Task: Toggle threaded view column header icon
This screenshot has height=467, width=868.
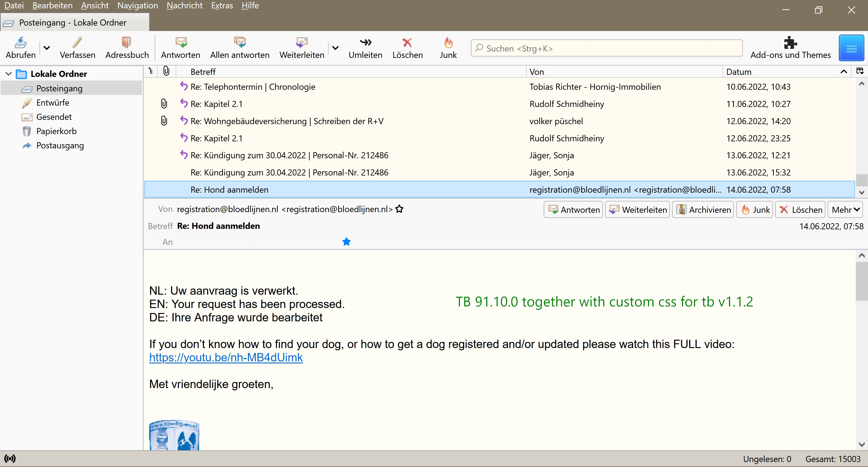Action: [x=151, y=71]
